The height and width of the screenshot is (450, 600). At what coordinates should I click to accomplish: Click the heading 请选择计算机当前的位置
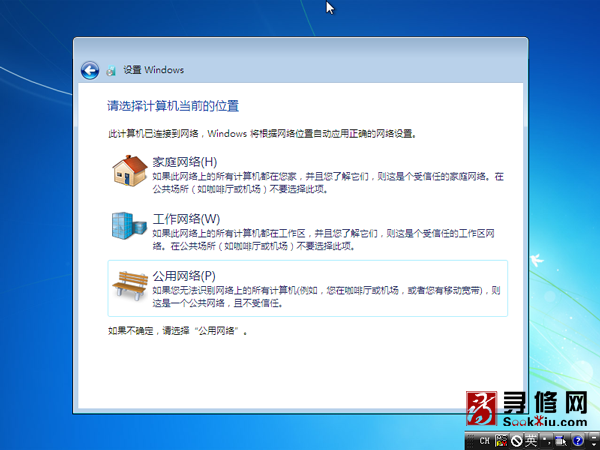click(x=173, y=106)
